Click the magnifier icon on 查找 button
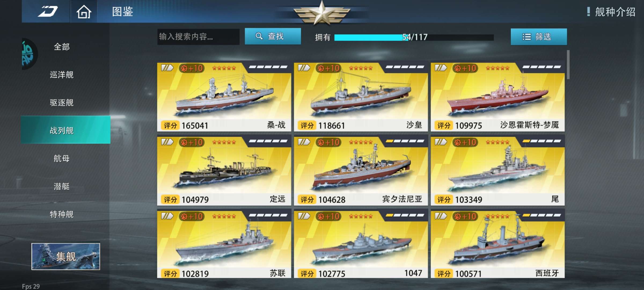Screen dimensions: 644x290 pyautogui.click(x=259, y=36)
